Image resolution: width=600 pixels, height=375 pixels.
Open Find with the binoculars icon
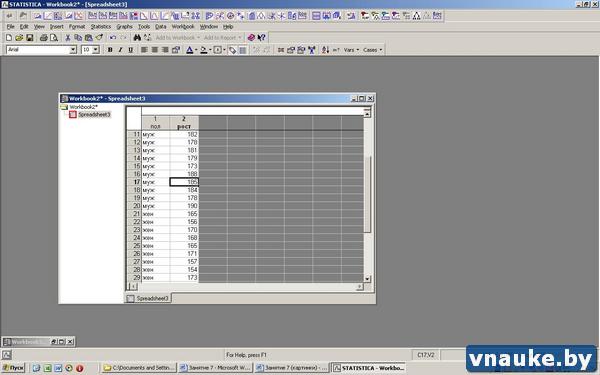tap(137, 38)
